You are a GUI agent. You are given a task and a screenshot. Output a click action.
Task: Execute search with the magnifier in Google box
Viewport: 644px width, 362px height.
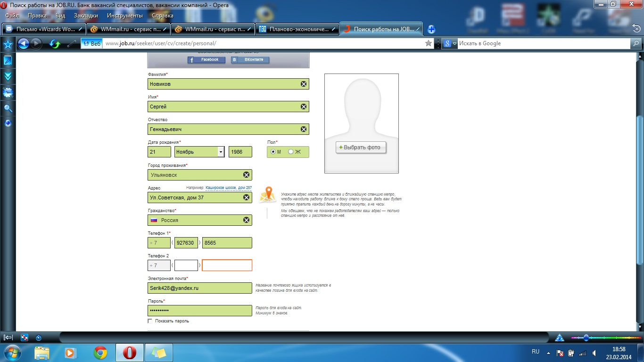point(636,43)
